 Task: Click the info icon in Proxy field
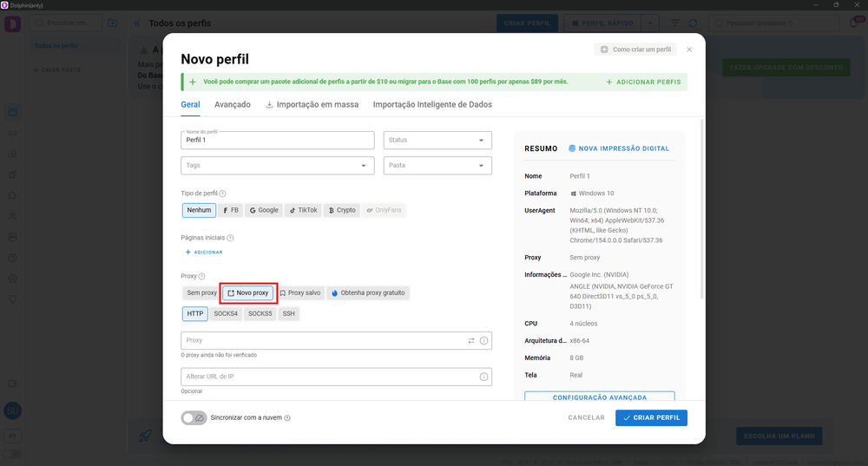coord(483,341)
